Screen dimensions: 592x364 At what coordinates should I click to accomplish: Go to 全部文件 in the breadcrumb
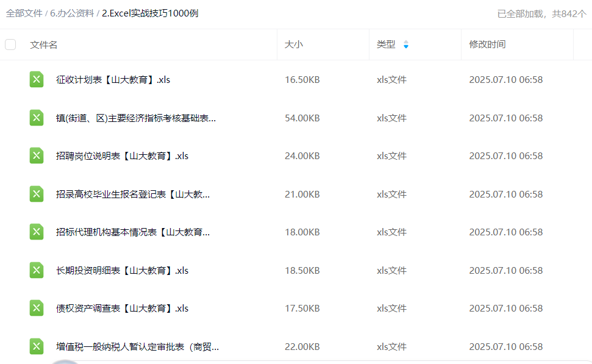(x=24, y=13)
